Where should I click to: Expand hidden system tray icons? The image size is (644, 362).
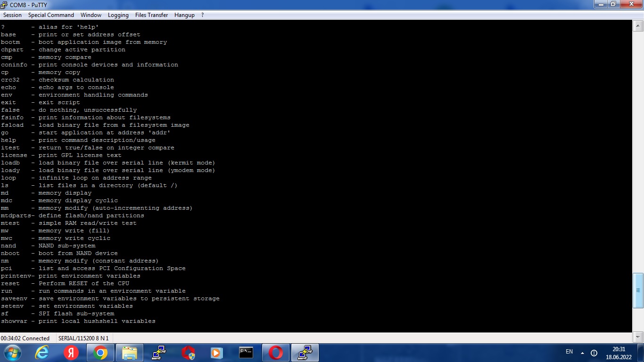tap(582, 353)
